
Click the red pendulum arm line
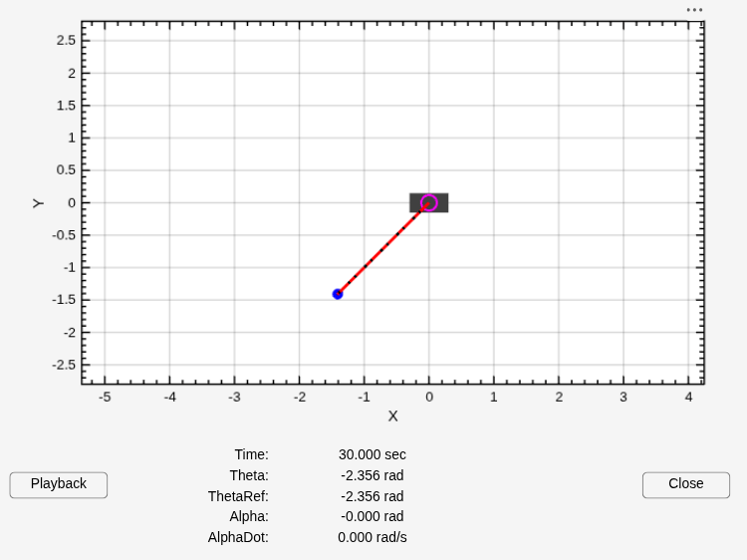point(383,248)
